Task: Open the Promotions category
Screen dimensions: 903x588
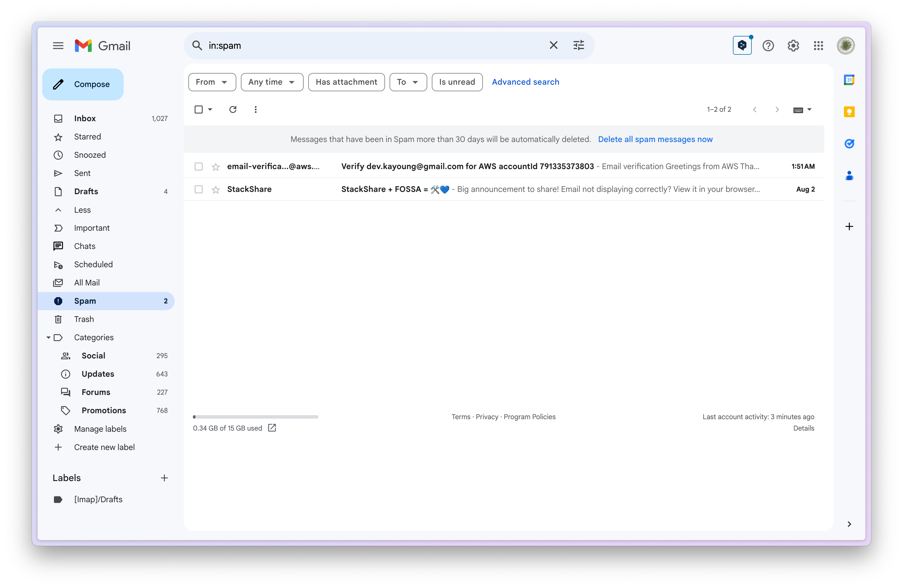Action: (104, 410)
